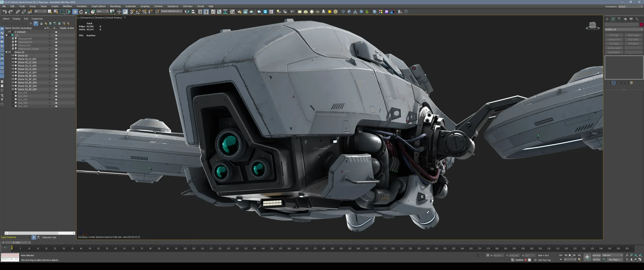This screenshot has width=644, height=270.
Task: Switch to the Create panel plus icon
Action: [607, 19]
